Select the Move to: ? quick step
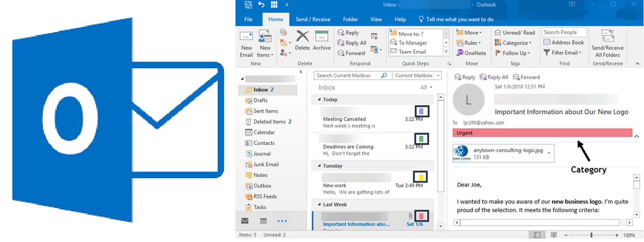The image size is (644, 242). point(416,34)
